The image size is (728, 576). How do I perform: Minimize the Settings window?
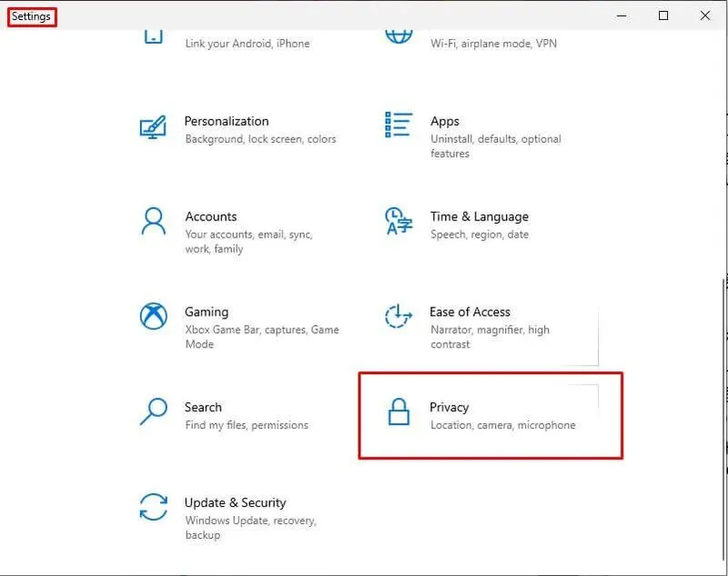coord(622,15)
